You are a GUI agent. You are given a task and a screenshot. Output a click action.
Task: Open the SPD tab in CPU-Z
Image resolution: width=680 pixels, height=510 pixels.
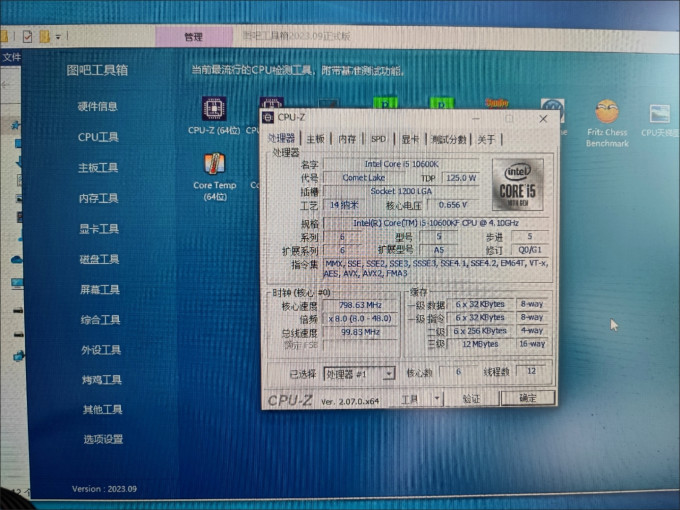[x=378, y=139]
